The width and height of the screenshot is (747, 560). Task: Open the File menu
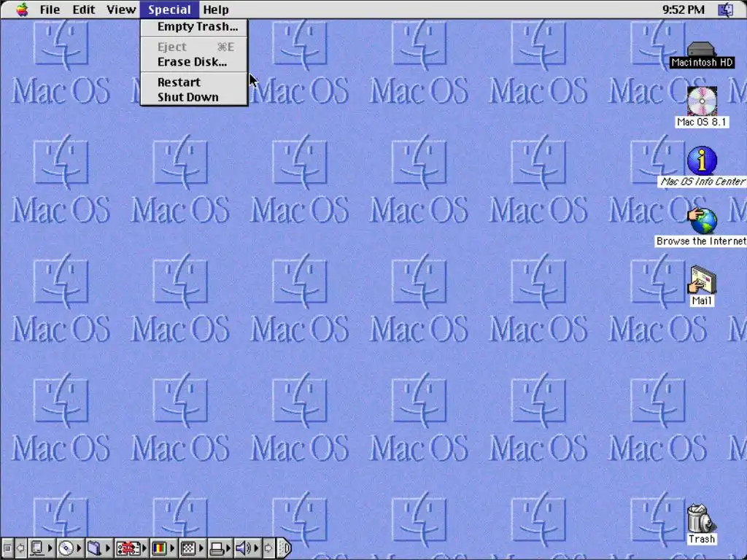(50, 9)
